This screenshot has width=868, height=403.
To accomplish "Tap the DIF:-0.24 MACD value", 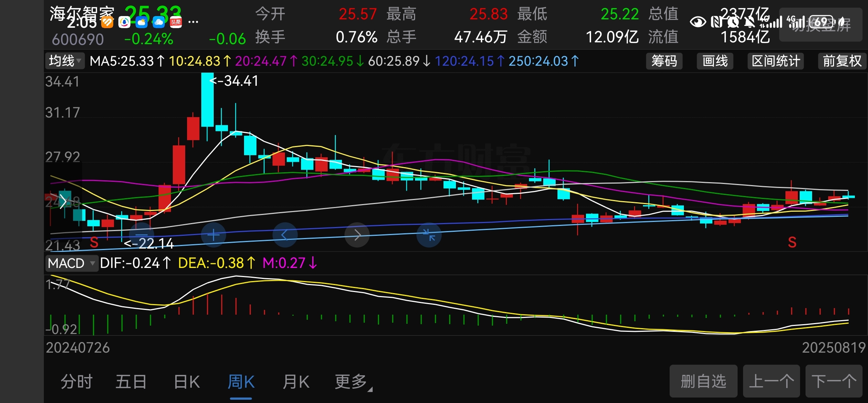I will coord(136,263).
